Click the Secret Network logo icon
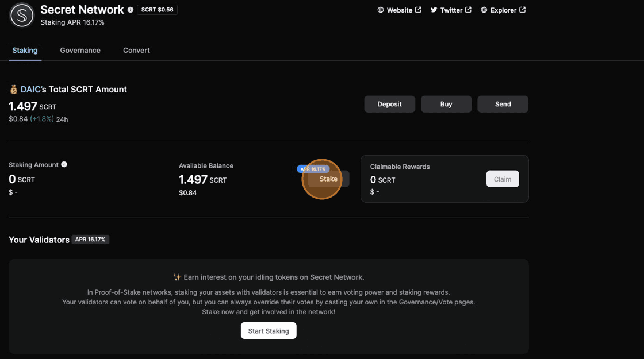 [x=22, y=16]
